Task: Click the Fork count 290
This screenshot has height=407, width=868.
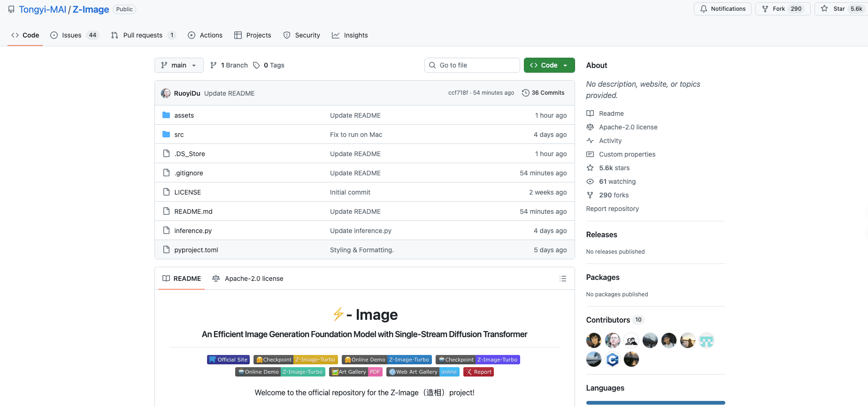Action: pyautogui.click(x=796, y=9)
